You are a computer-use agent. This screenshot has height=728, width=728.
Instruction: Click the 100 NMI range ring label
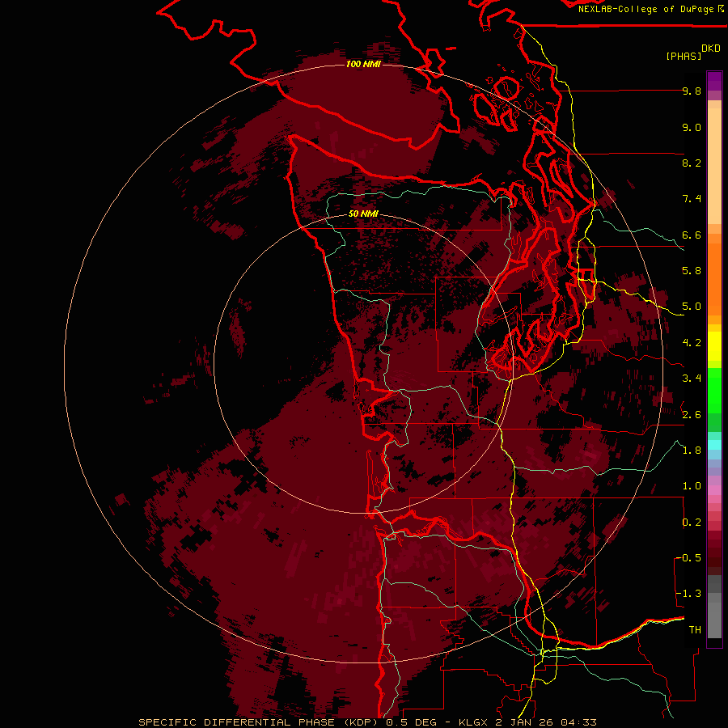(x=363, y=64)
